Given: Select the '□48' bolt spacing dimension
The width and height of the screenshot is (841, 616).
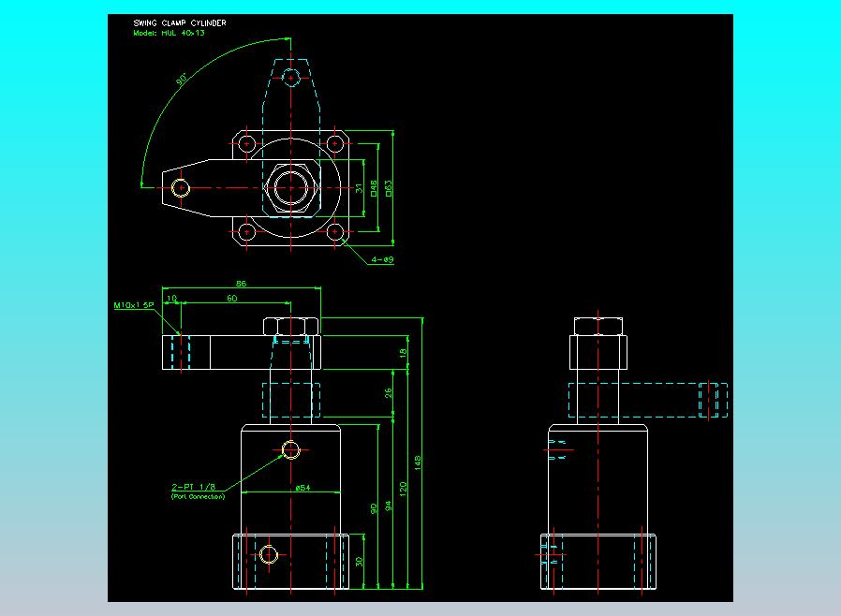Looking at the screenshot, I should [374, 188].
